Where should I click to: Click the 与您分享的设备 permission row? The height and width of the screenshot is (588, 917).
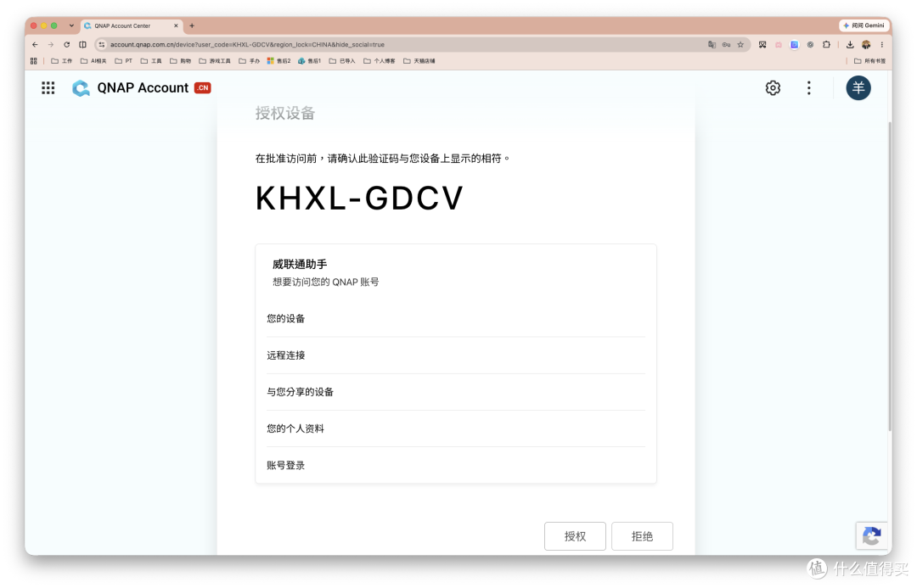coord(456,392)
